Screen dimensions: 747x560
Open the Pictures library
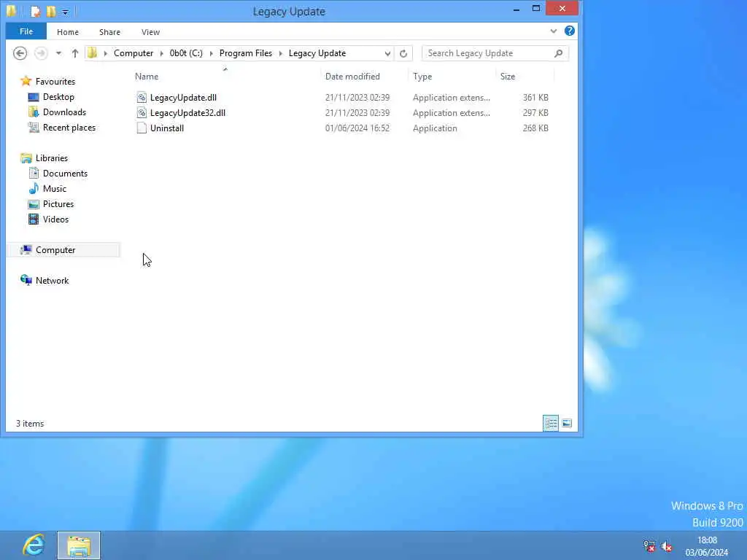(x=58, y=204)
